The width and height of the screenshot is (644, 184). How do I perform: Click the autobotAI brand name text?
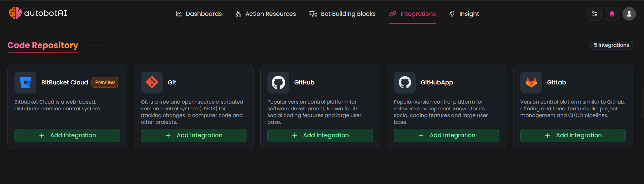point(46,13)
